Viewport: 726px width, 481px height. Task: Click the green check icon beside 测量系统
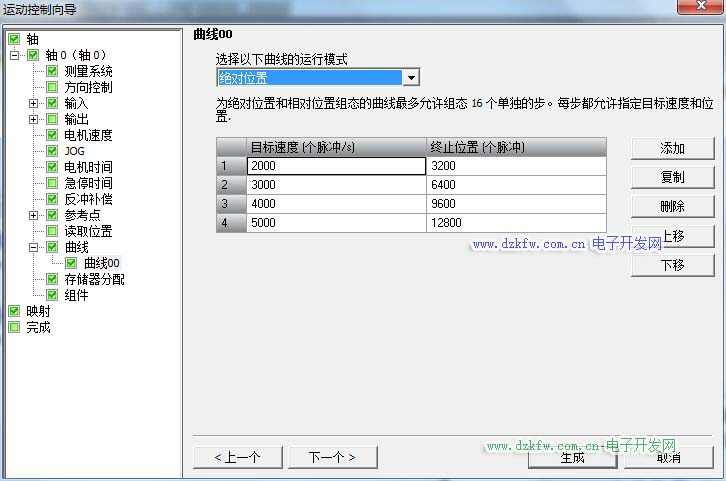pyautogui.click(x=52, y=71)
